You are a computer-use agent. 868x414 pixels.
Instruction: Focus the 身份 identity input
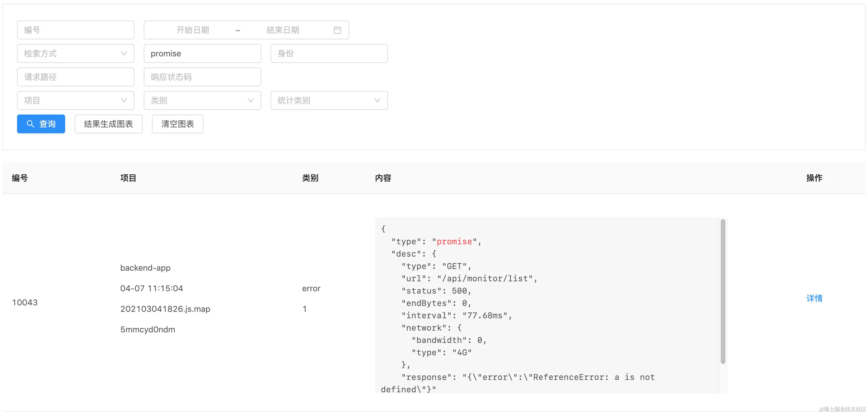pyautogui.click(x=329, y=54)
